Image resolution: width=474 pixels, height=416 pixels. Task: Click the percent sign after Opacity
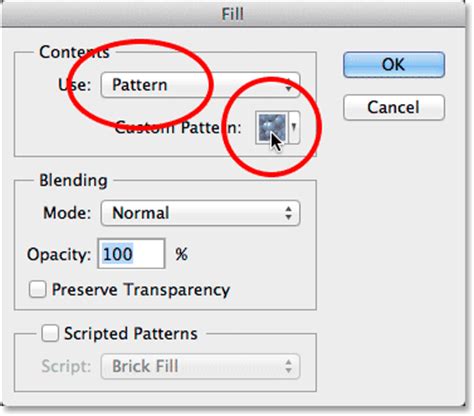point(182,255)
